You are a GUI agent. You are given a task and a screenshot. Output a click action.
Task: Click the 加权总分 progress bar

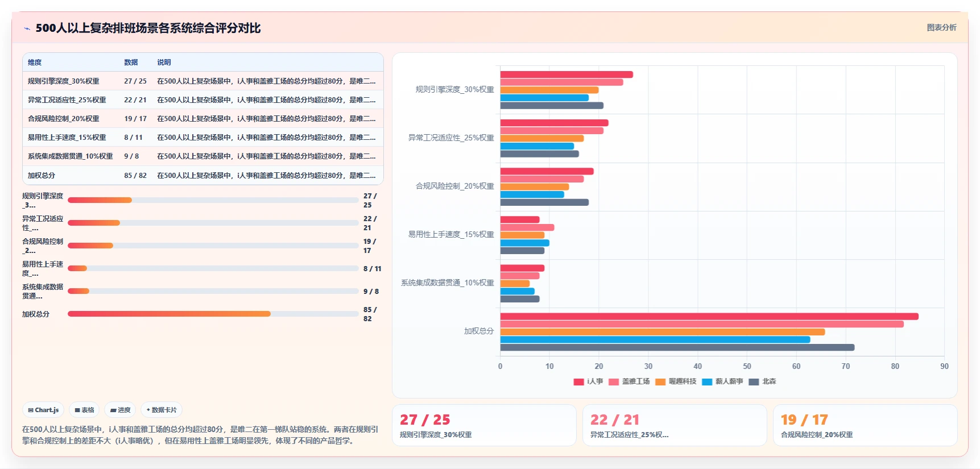click(x=213, y=314)
